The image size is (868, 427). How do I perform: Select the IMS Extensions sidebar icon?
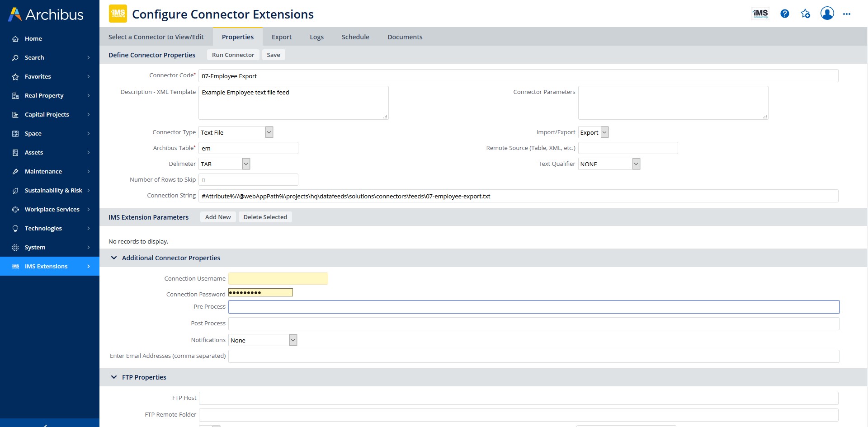click(14, 266)
